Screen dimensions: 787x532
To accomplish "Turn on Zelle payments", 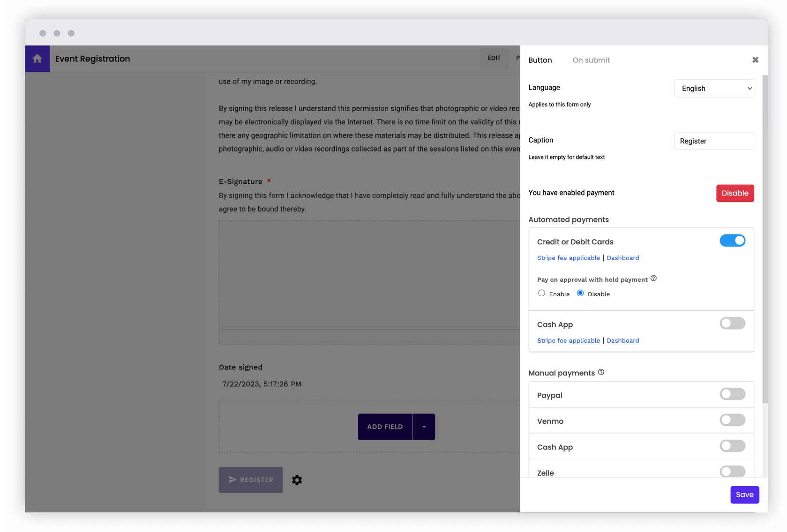I will click(x=732, y=472).
